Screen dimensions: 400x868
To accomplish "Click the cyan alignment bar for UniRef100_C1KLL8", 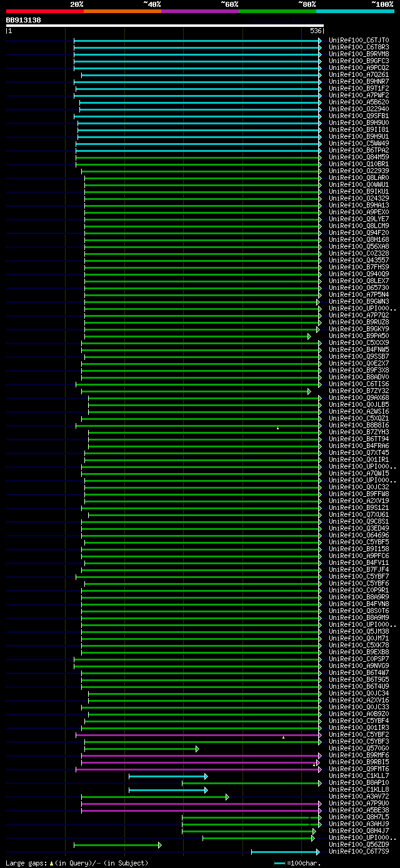I will [168, 790].
